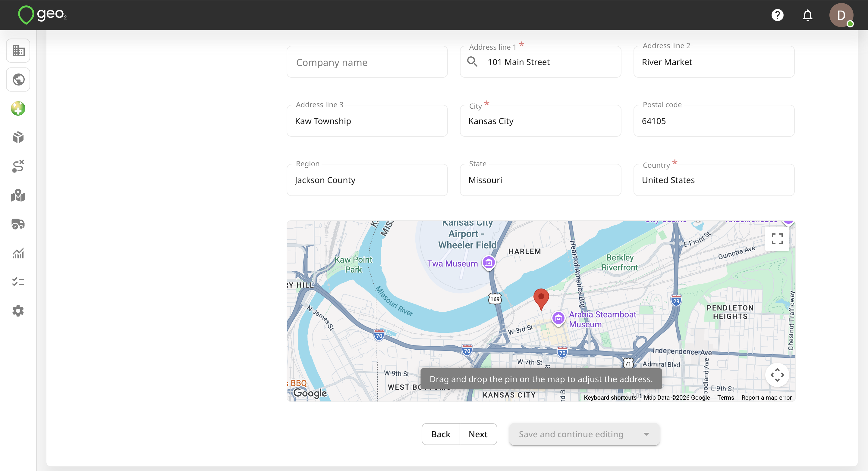Open the package box sidebar icon
868x471 pixels.
pos(18,137)
